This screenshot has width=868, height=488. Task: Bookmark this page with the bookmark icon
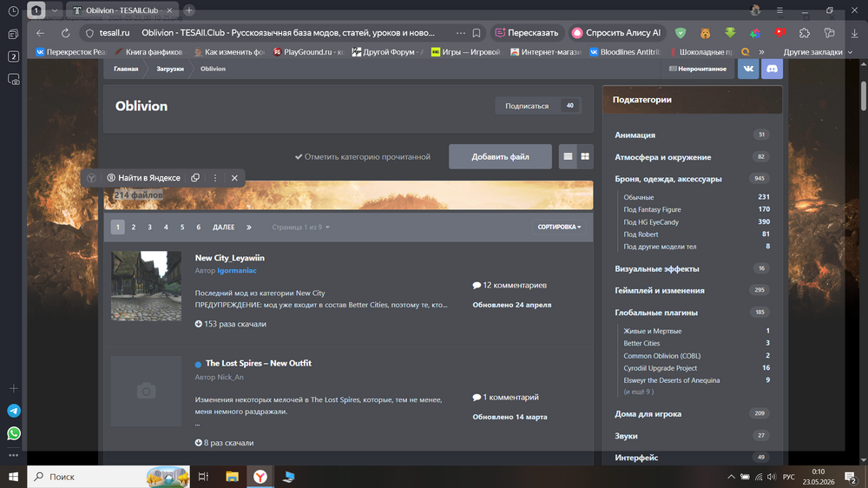point(476,33)
